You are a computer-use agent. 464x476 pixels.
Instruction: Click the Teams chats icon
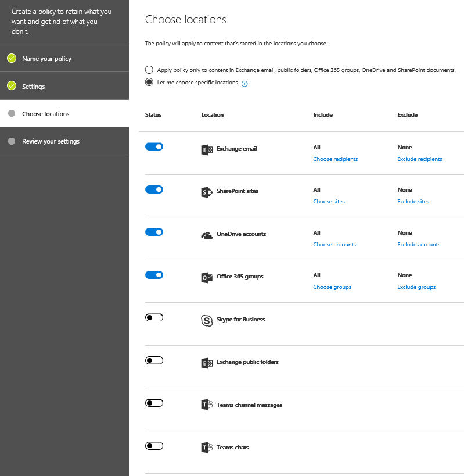coord(207,448)
